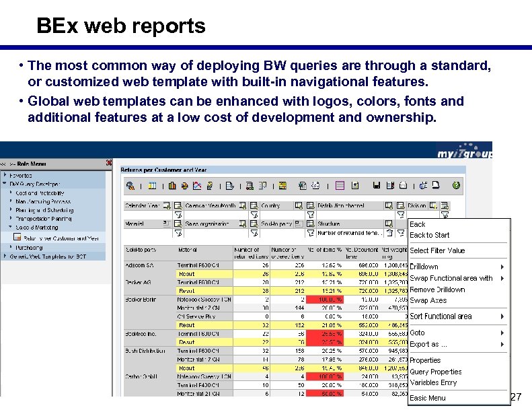532x410 pixels.
Task: Click Number of returned items column header
Action: (252, 253)
